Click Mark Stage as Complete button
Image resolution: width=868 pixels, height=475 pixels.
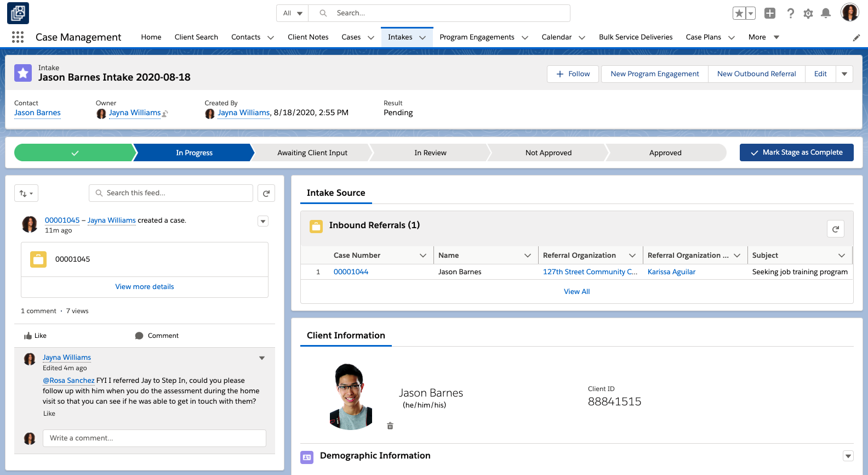tap(796, 152)
